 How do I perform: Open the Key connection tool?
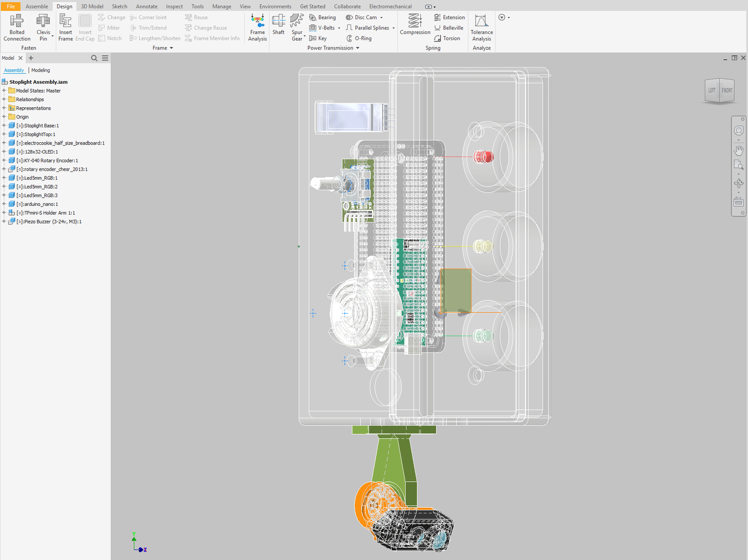click(x=318, y=38)
